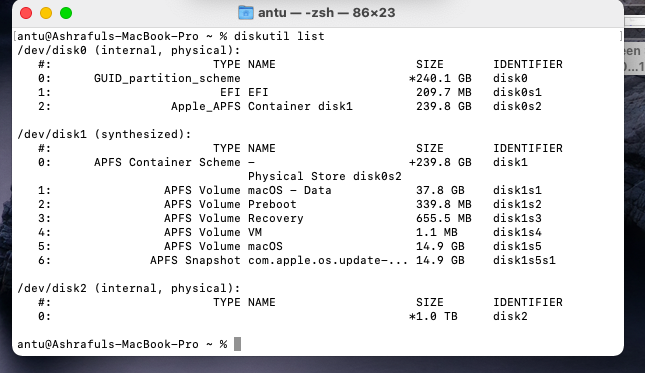Minimize terminal using the yellow button
Screen dimensions: 645x373
point(46,13)
